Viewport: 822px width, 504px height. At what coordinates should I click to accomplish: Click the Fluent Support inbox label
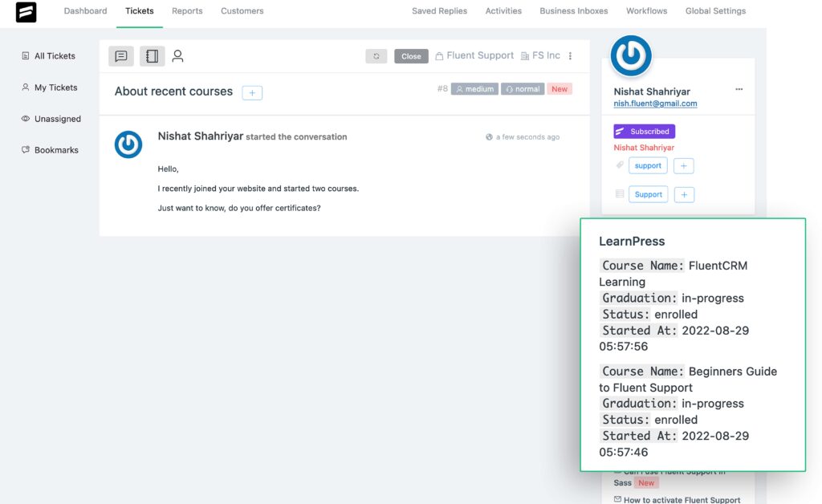click(474, 55)
